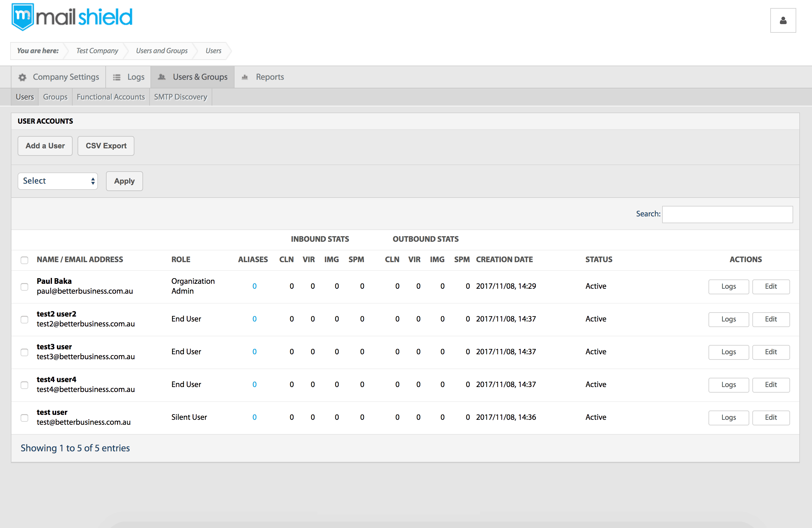This screenshot has height=528, width=812.
Task: Click the Silent User role cell
Action: click(x=189, y=417)
